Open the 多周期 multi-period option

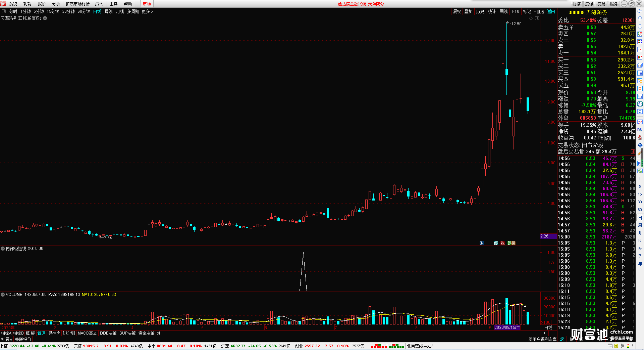click(x=133, y=11)
